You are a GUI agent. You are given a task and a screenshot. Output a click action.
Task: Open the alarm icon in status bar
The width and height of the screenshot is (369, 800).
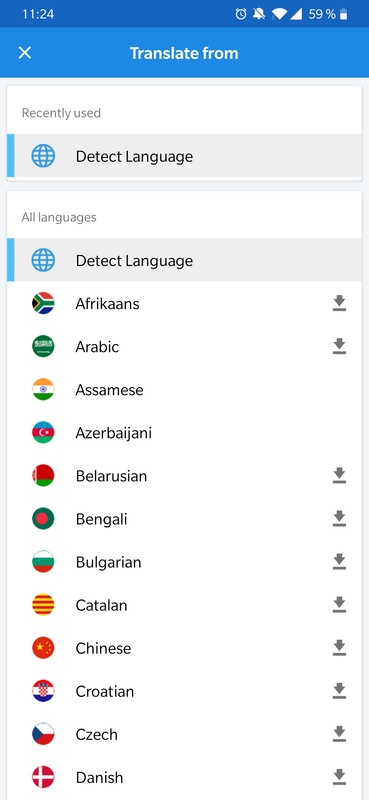(x=241, y=14)
